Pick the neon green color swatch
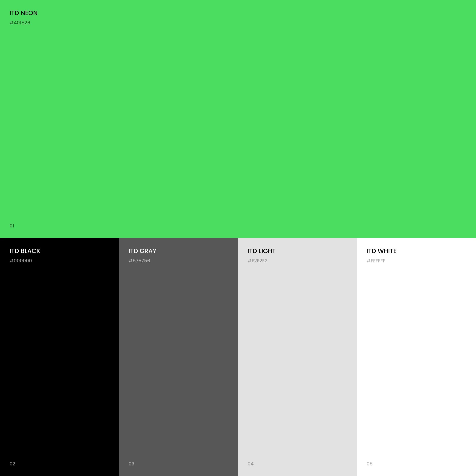 click(x=238, y=119)
